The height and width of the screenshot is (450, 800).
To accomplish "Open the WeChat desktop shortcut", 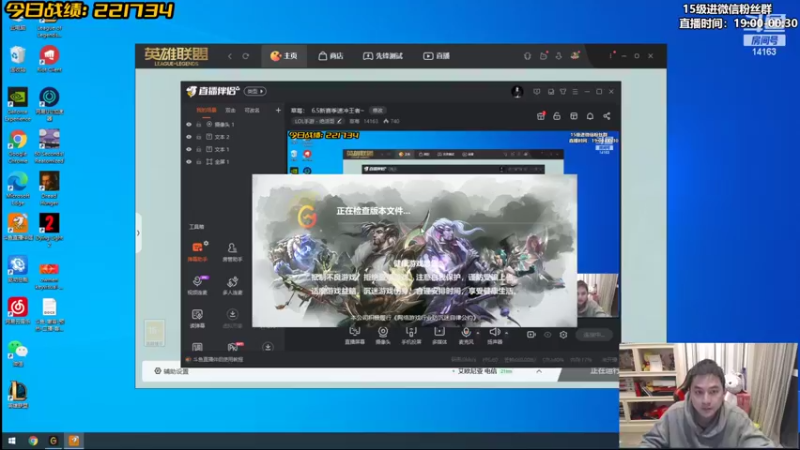I will tap(18, 354).
